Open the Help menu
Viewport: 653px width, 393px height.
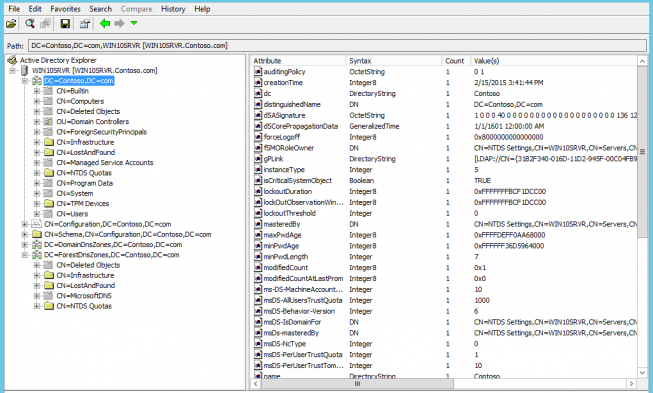point(202,9)
